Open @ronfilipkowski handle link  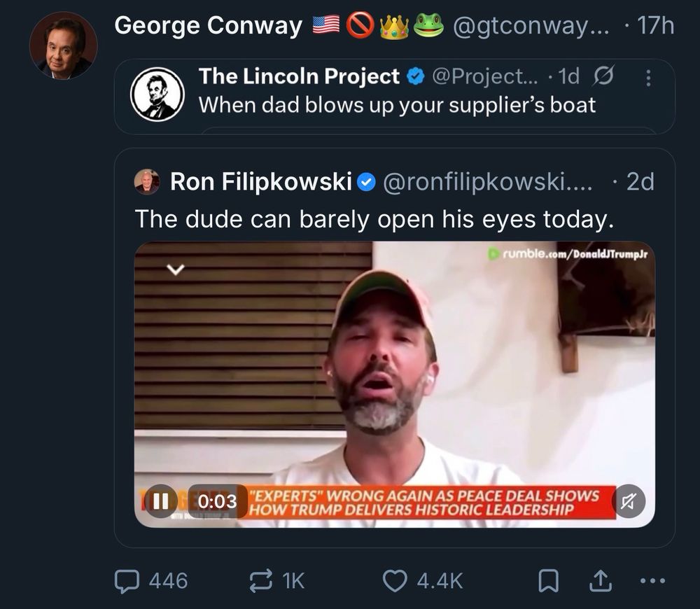coord(486,182)
